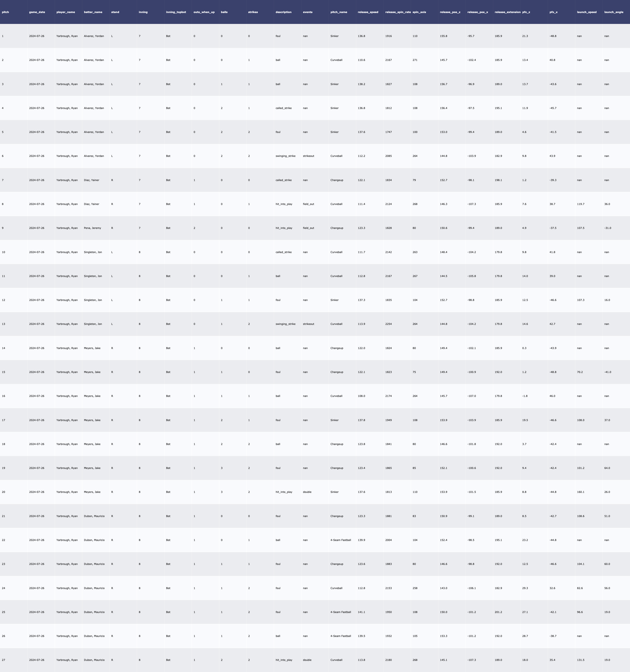Click the pfx_z value 29.3
This screenshot has width=630, height=672.
(x=525, y=588)
